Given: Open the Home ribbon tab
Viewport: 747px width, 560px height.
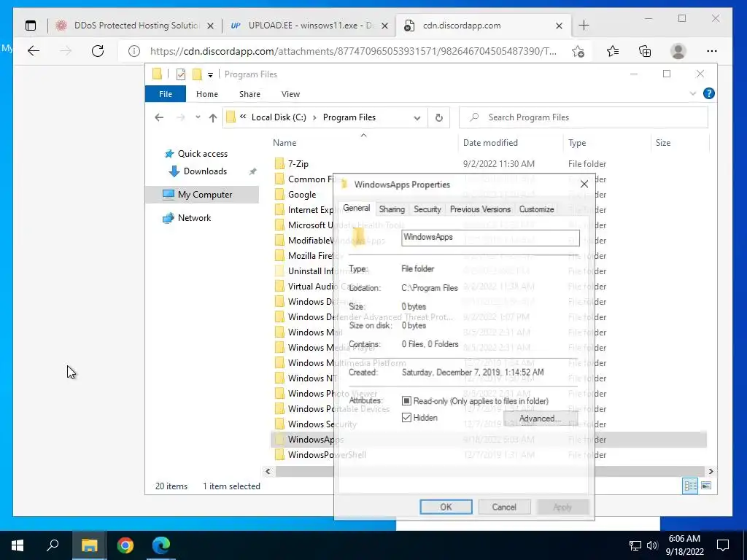Looking at the screenshot, I should (206, 94).
